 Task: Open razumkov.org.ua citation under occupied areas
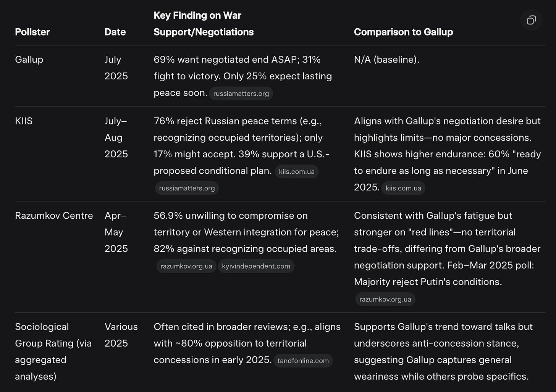coord(186,266)
